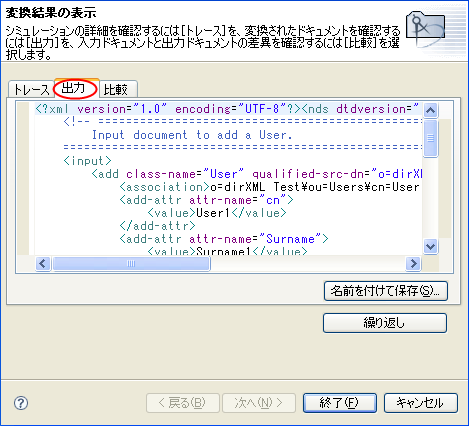
Task: Select the 出力 tab
Action: click(76, 88)
